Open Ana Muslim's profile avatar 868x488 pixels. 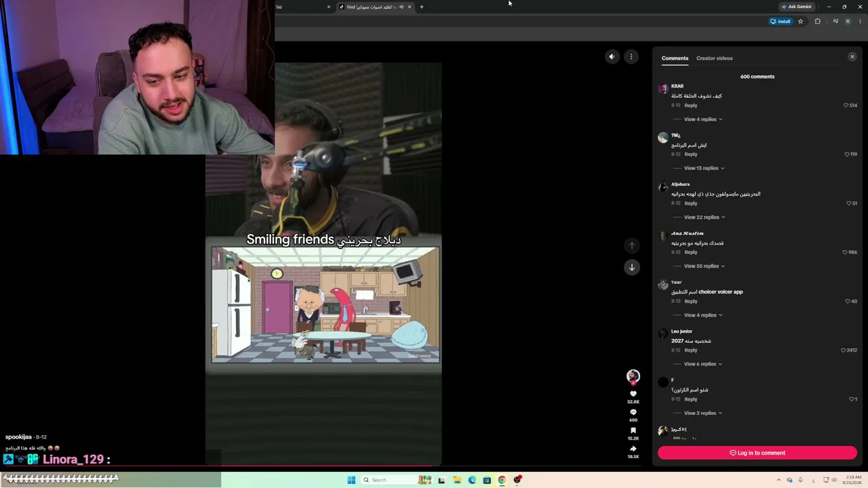point(663,236)
